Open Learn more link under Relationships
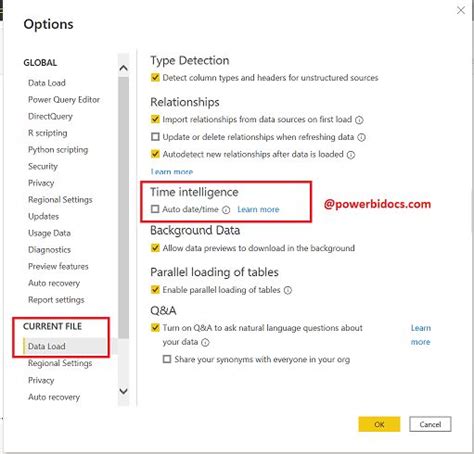474x454 pixels. 172,172
